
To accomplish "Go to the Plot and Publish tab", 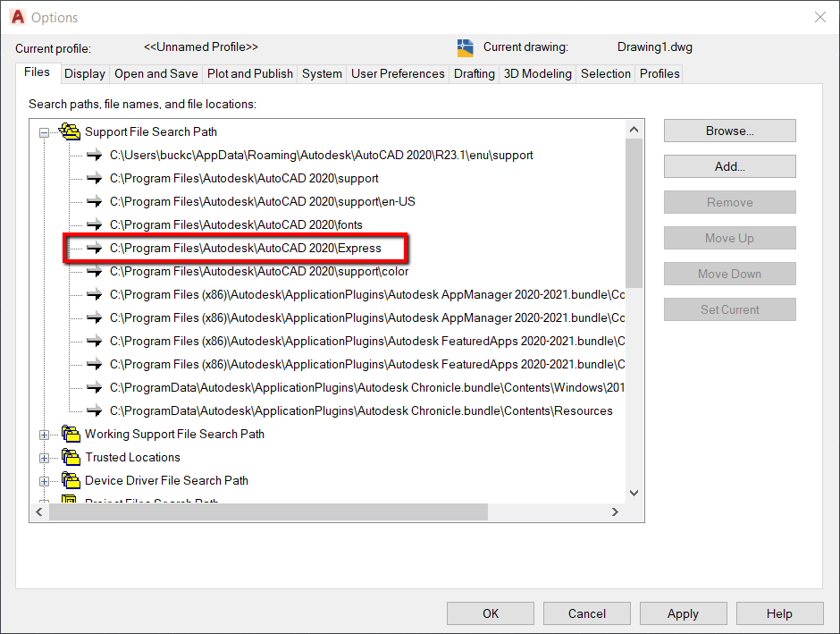I will pos(250,73).
